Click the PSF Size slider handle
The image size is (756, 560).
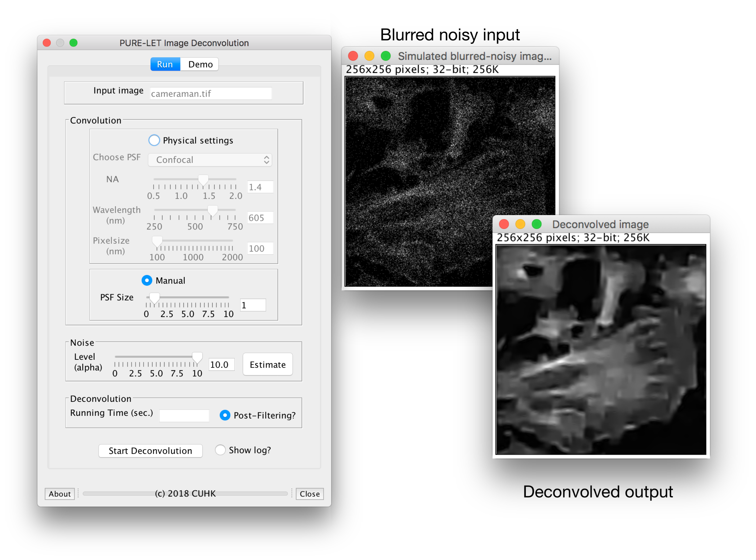coord(155,298)
